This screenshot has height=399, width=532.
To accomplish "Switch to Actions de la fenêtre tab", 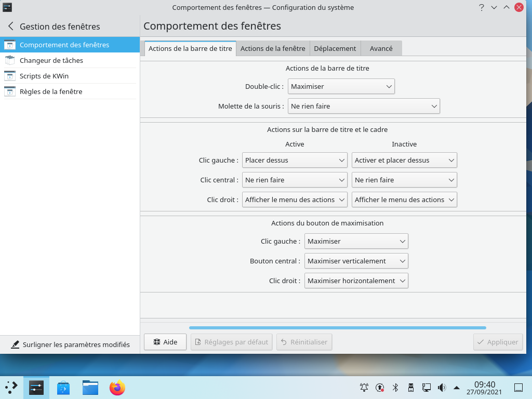I will coord(273,48).
